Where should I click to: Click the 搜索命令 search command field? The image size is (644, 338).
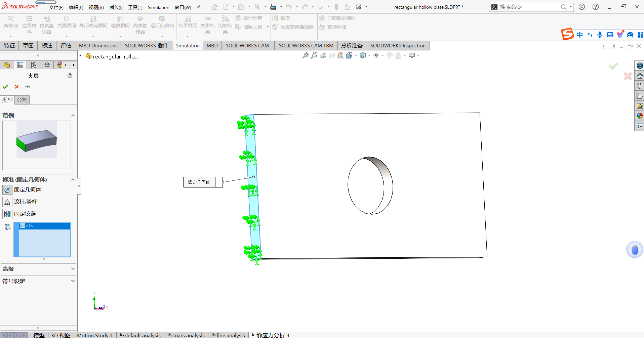[x=528, y=7]
